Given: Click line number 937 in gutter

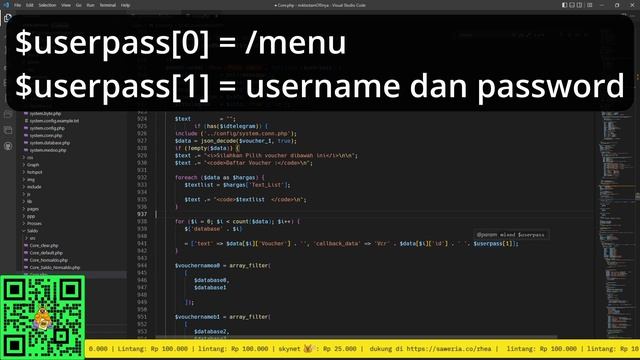Looking at the screenshot, I should 142,214.
